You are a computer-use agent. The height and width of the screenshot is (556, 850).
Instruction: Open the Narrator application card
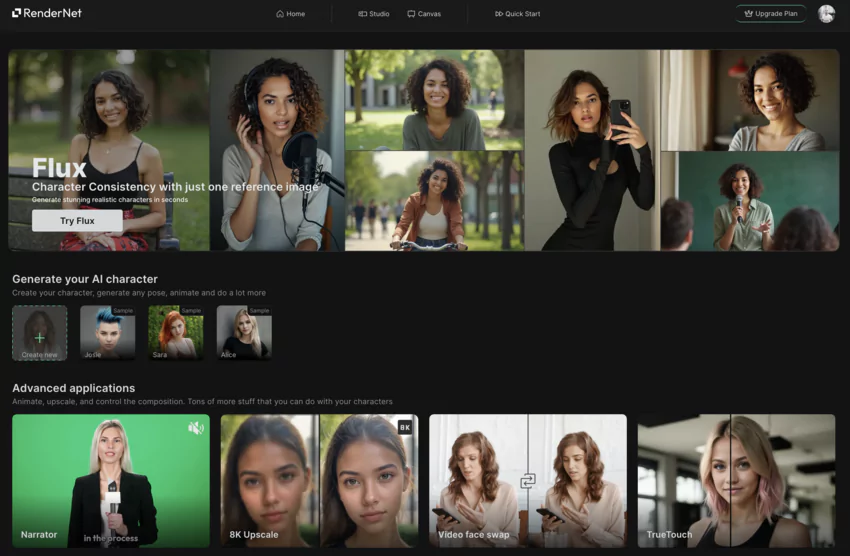click(x=111, y=481)
